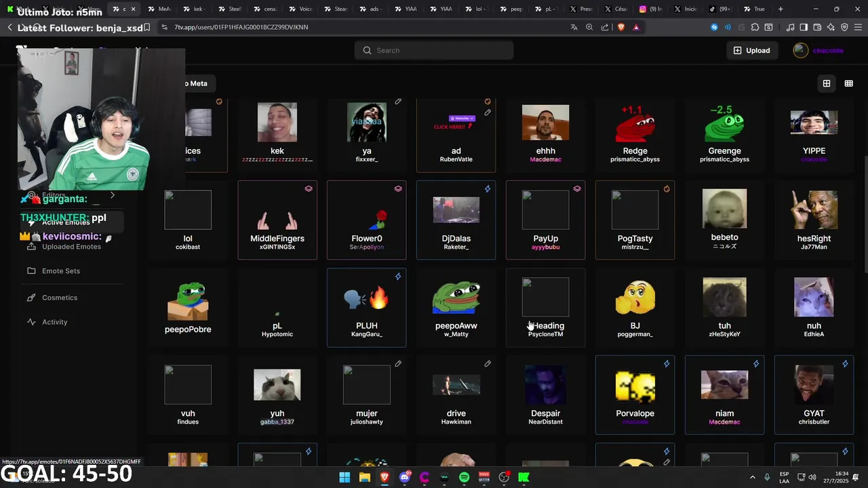Click the pencil icon on ya card
The height and width of the screenshot is (488, 868).
pos(398,102)
